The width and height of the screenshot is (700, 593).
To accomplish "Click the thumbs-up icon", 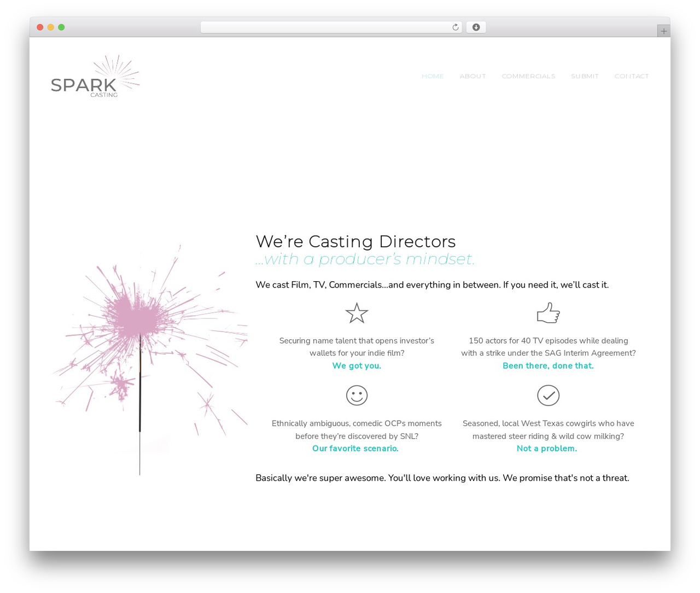I will point(549,312).
